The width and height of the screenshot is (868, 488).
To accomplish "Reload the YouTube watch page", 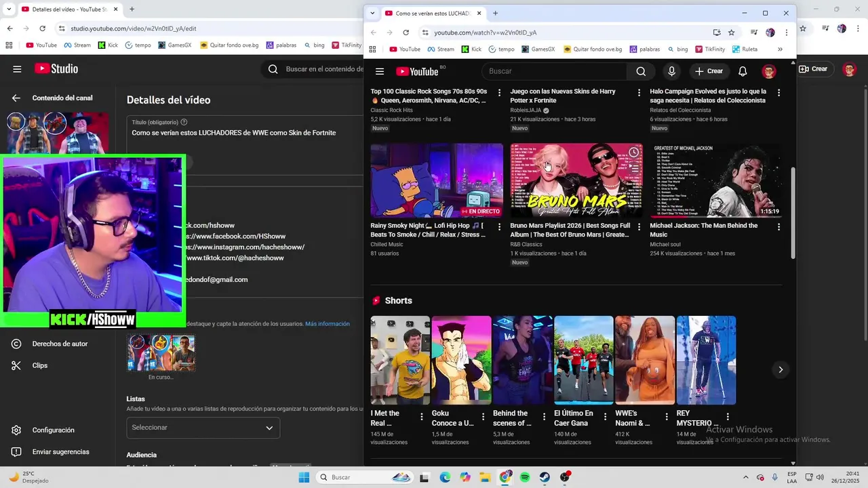I will point(406,33).
